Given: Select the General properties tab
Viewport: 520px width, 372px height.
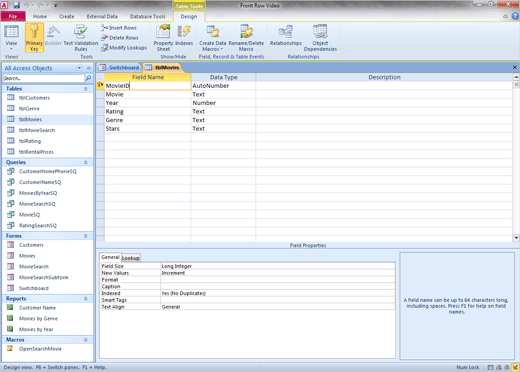Looking at the screenshot, I should (110, 257).
